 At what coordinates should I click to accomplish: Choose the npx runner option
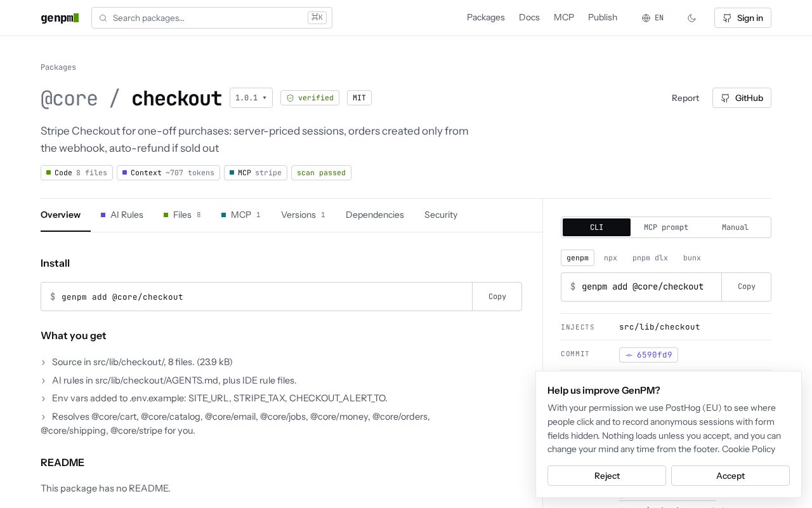click(x=610, y=258)
